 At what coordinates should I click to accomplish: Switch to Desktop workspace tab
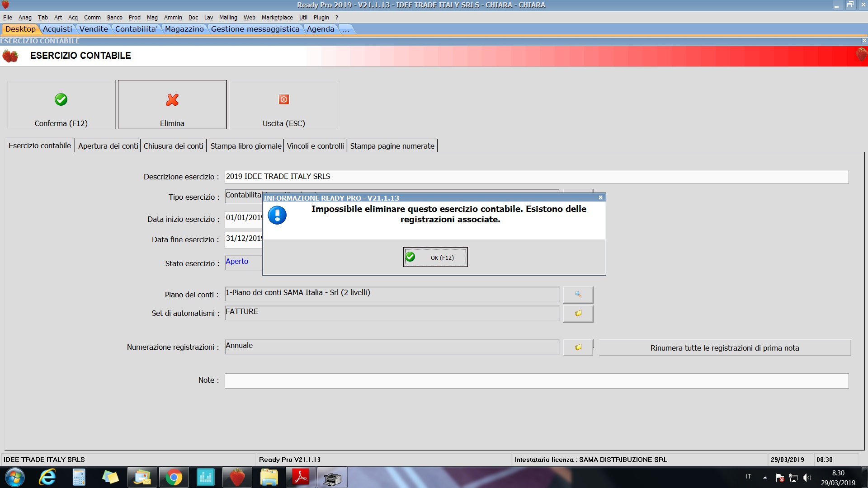click(20, 29)
